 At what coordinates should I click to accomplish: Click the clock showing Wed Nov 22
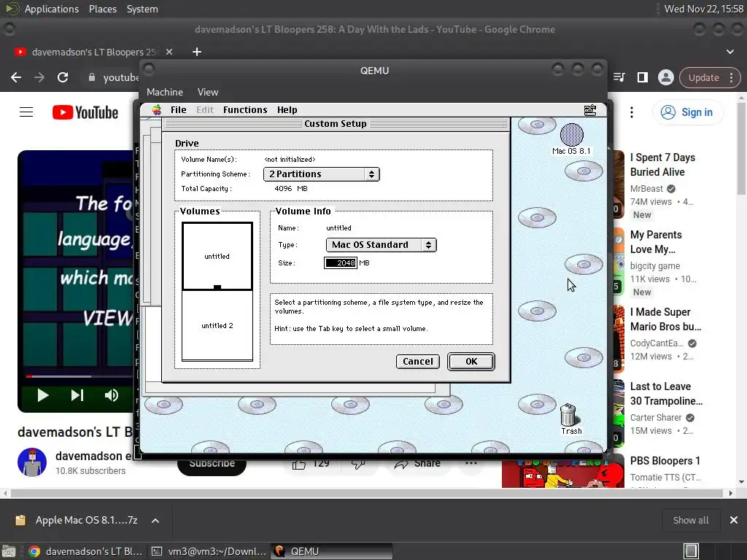click(x=704, y=9)
